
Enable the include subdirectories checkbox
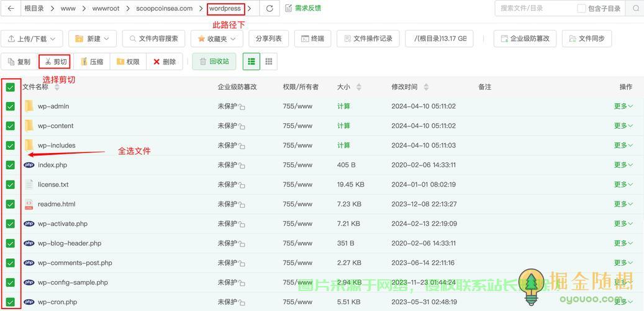(x=581, y=8)
